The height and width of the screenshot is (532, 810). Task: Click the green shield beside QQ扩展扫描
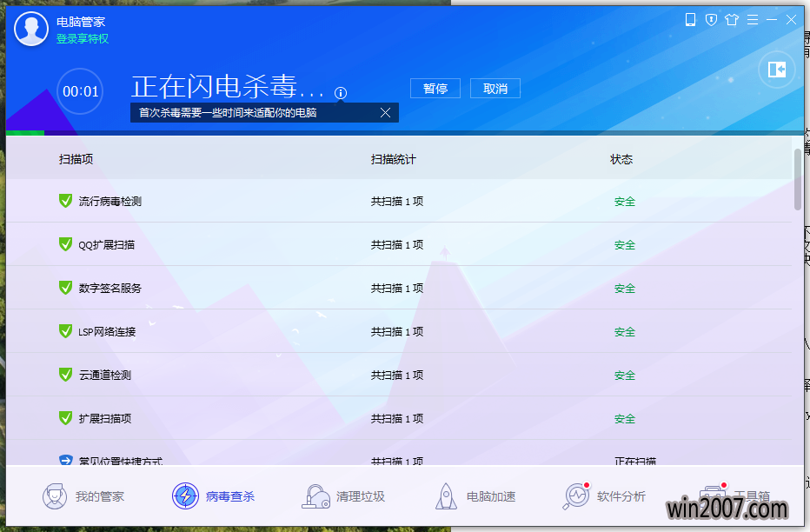click(x=65, y=243)
